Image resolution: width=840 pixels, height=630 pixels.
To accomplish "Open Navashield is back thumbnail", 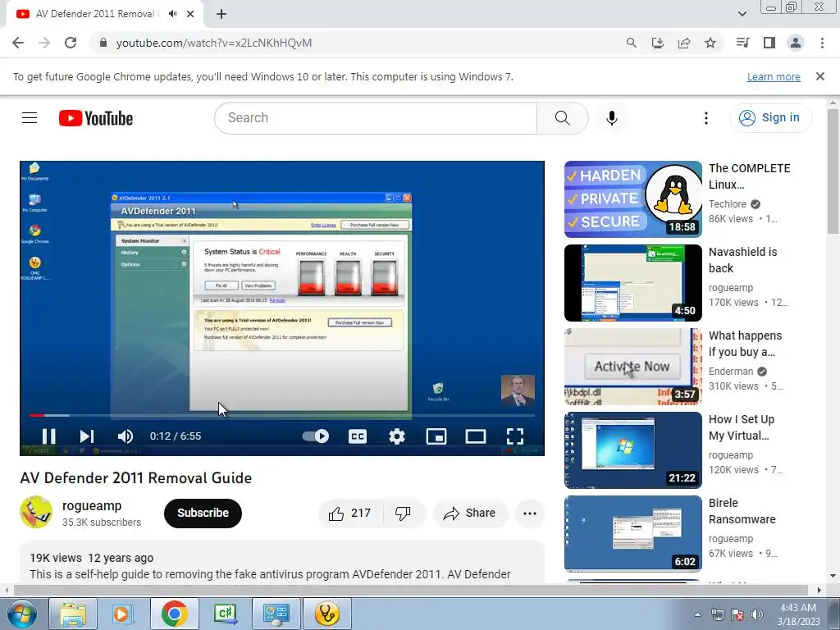I will tap(632, 283).
